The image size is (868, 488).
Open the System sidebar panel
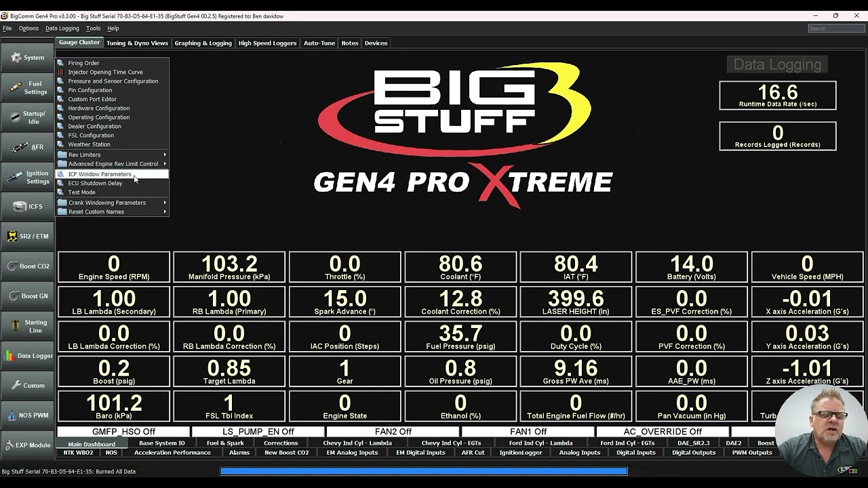coord(27,58)
